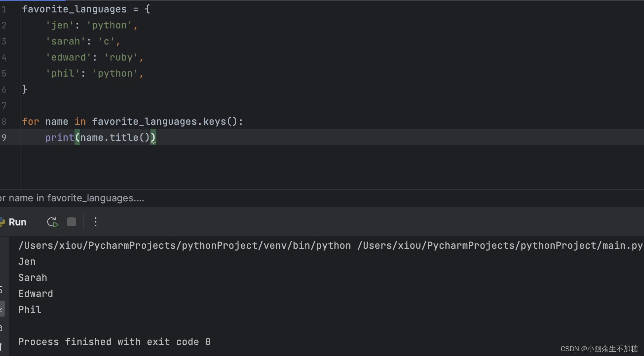The width and height of the screenshot is (644, 356).
Task: Click 'python' value on the phil line
Action: [x=115, y=73]
